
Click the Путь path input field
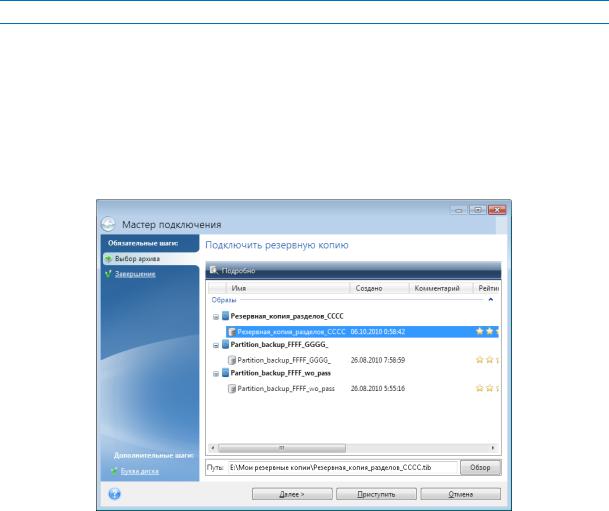pyautogui.click(x=343, y=468)
